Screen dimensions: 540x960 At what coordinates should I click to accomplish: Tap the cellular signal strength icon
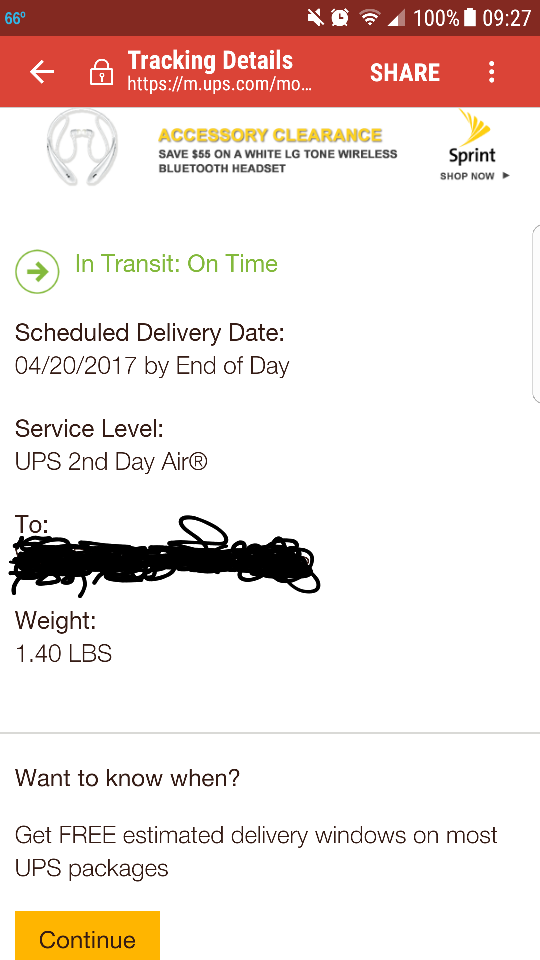tap(396, 18)
